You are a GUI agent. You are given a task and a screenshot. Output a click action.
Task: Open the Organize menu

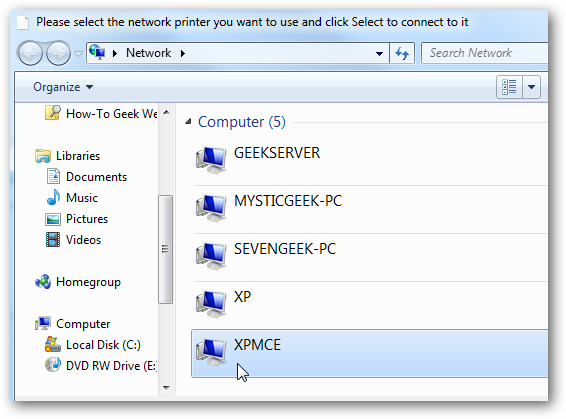click(63, 87)
